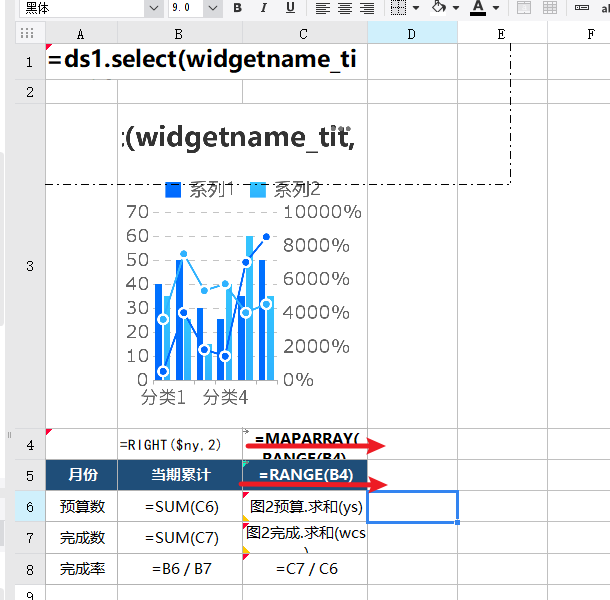The image size is (610, 600).
Task: Expand the border style dropdown arrow
Action: (416, 7)
